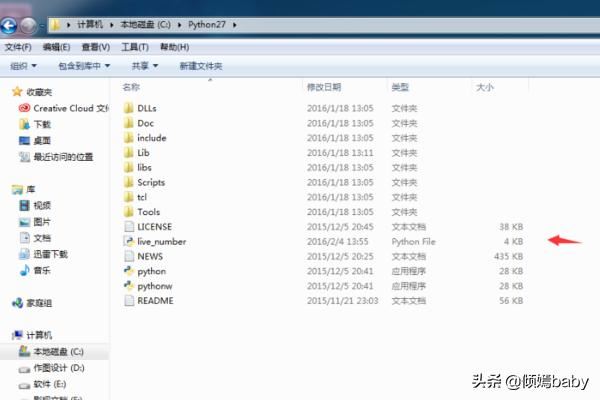Open the 文件(F) menu
This screenshot has height=400, width=600.
tap(18, 47)
